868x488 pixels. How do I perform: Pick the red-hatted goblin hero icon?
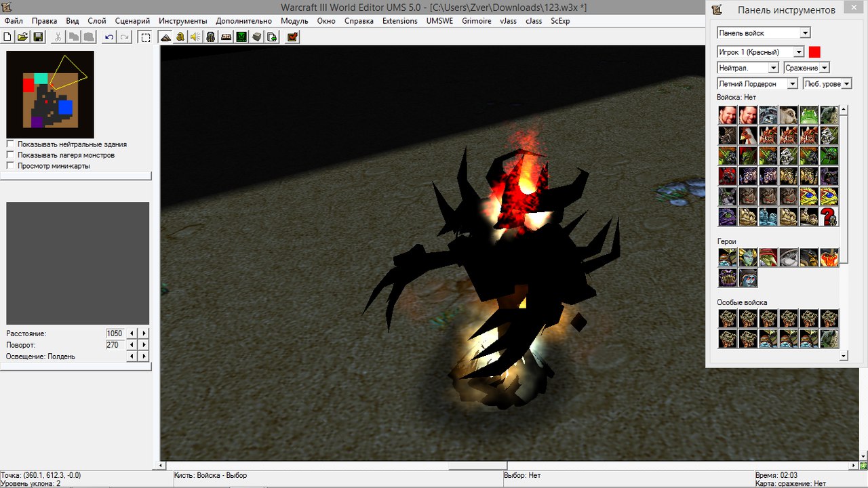pos(768,258)
